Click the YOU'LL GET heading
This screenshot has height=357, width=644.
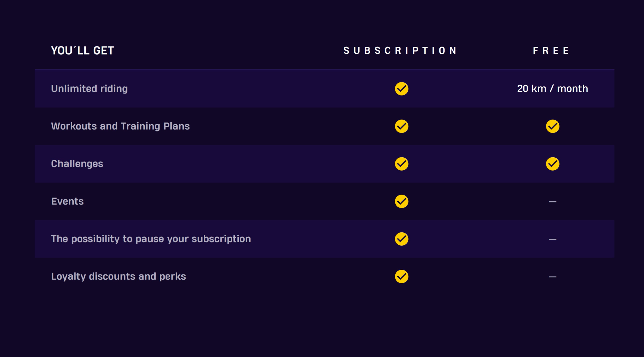(x=82, y=51)
